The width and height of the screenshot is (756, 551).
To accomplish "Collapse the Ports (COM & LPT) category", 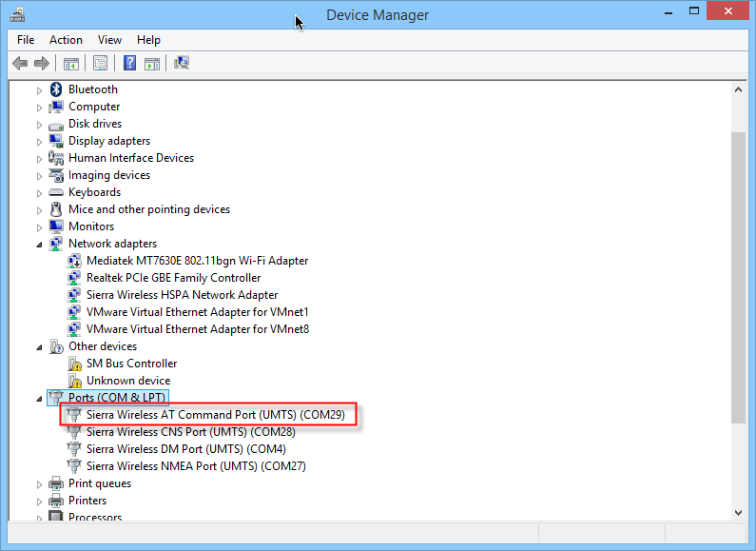I will coord(40,398).
